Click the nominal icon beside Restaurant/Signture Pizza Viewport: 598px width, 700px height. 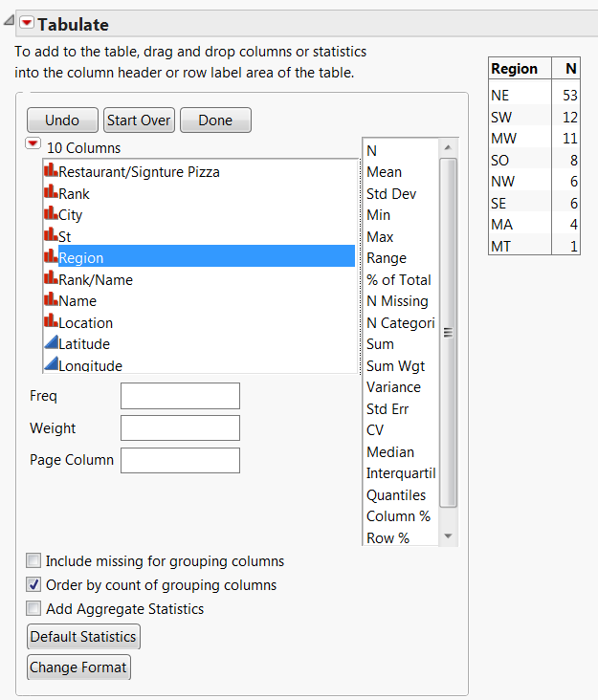pyautogui.click(x=51, y=171)
